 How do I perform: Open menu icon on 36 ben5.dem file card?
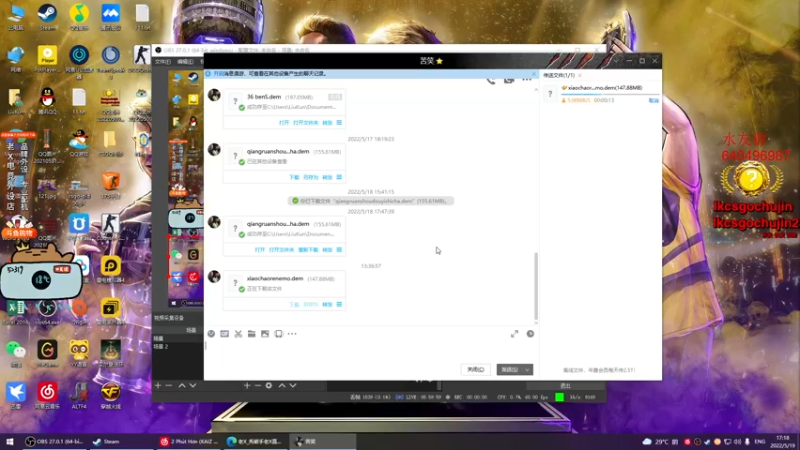(339, 122)
